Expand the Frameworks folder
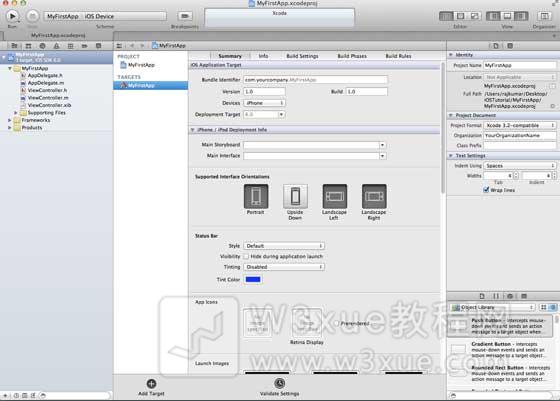This screenshot has width=560, height=401. click(x=10, y=120)
